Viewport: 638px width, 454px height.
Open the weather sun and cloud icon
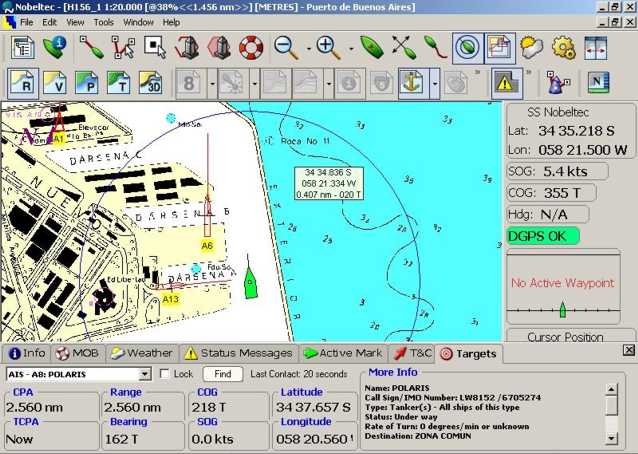531,48
